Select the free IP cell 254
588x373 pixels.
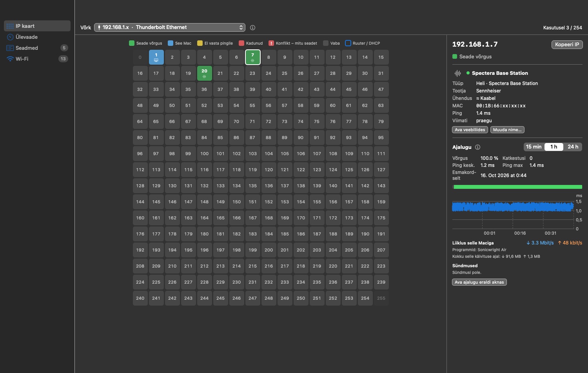[x=365, y=298]
